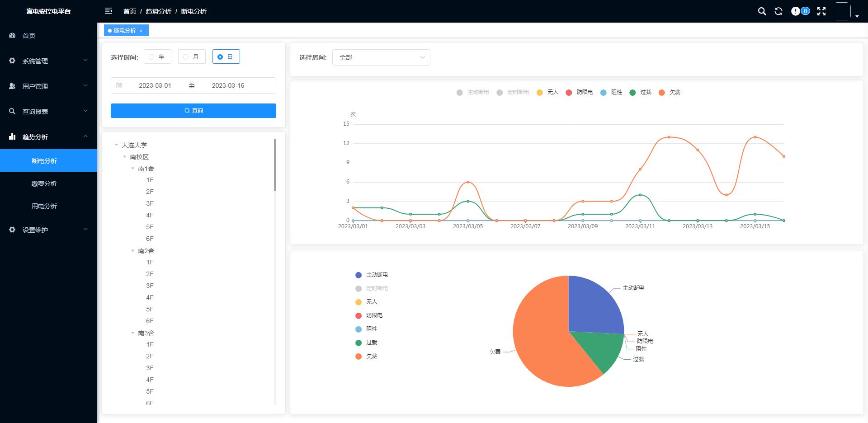Viewport: 868px width, 423px height.
Task: Open 断电分析 in the sidebar
Action: point(48,160)
